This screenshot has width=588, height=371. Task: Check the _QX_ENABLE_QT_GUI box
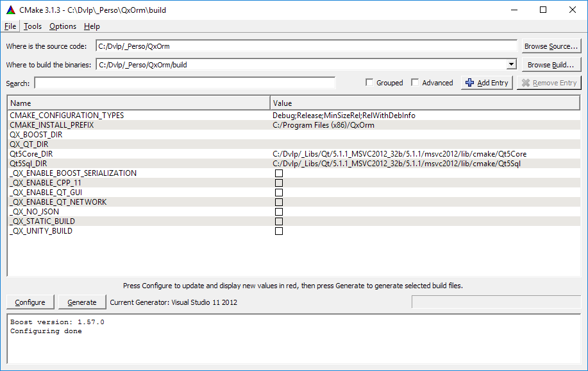278,192
